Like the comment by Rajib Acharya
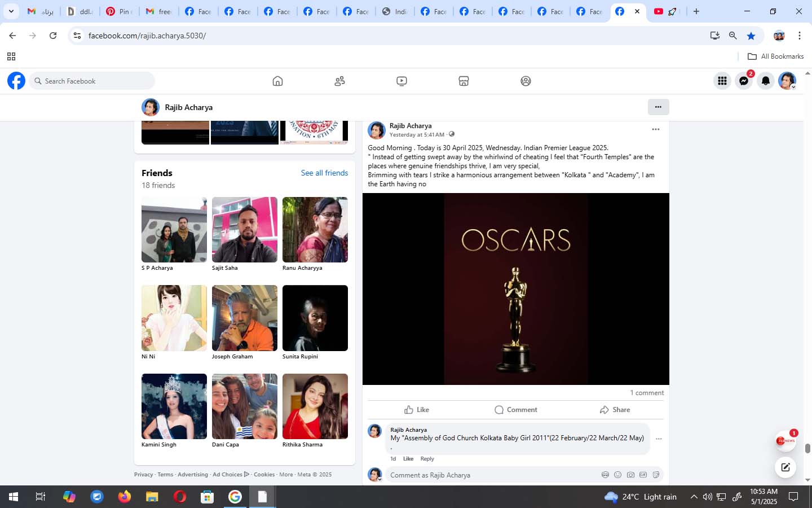This screenshot has height=508, width=812. 408,459
